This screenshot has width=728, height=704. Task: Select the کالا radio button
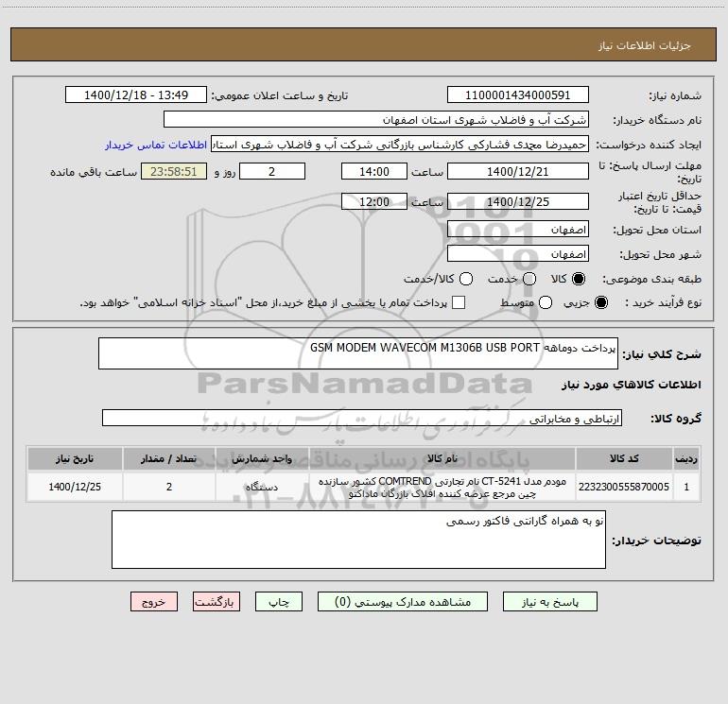[579, 279]
